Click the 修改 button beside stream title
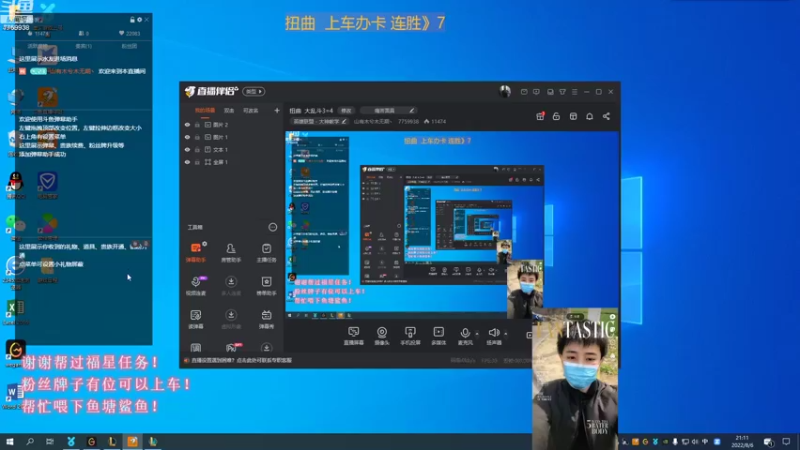 click(x=346, y=110)
